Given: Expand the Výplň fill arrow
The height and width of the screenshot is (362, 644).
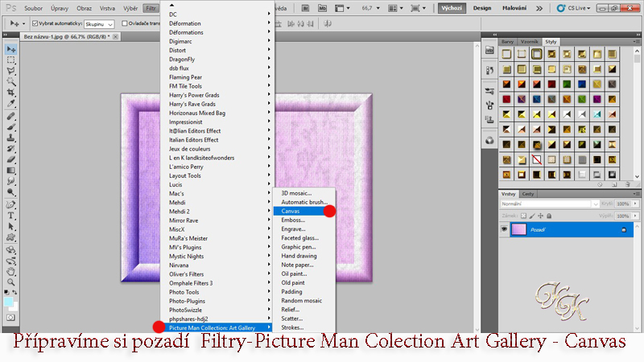Looking at the screenshot, I should tap(635, 216).
